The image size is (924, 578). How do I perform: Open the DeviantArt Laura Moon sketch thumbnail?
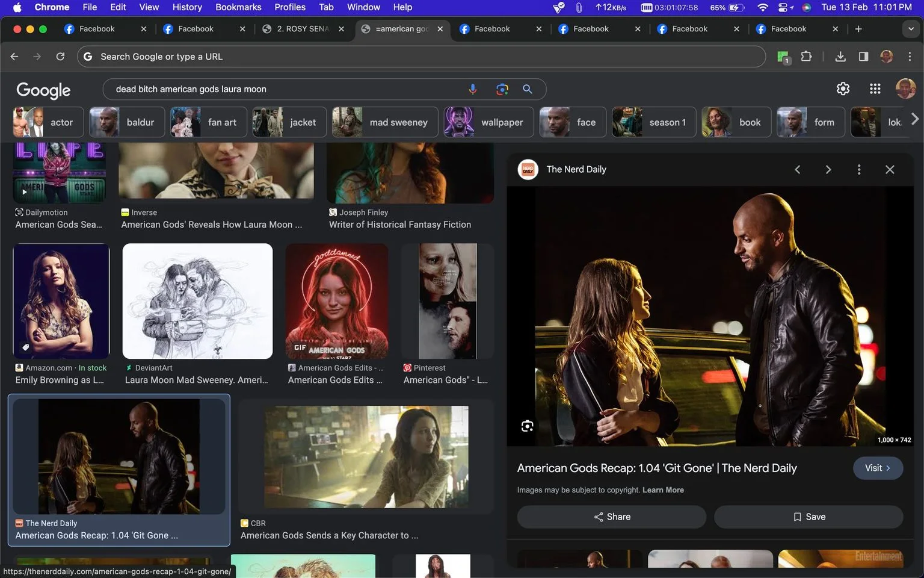pos(197,301)
